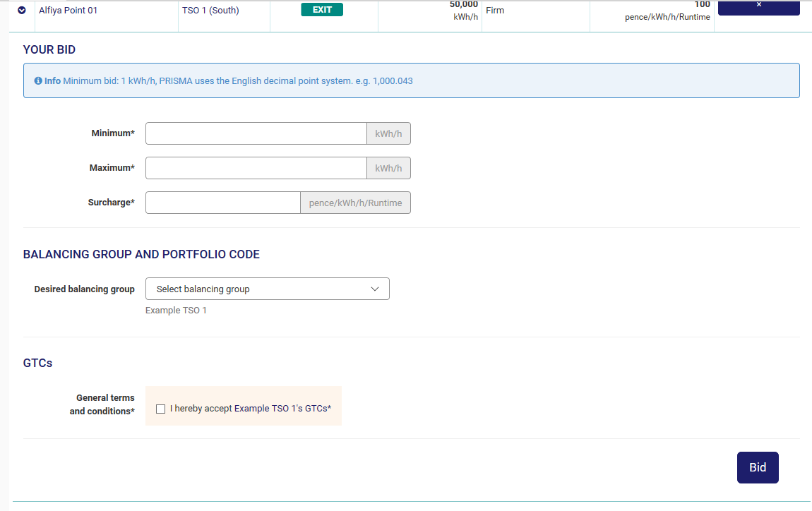The height and width of the screenshot is (511, 812).
Task: Click the kWh/h unit beside Maximum field
Action: click(388, 168)
